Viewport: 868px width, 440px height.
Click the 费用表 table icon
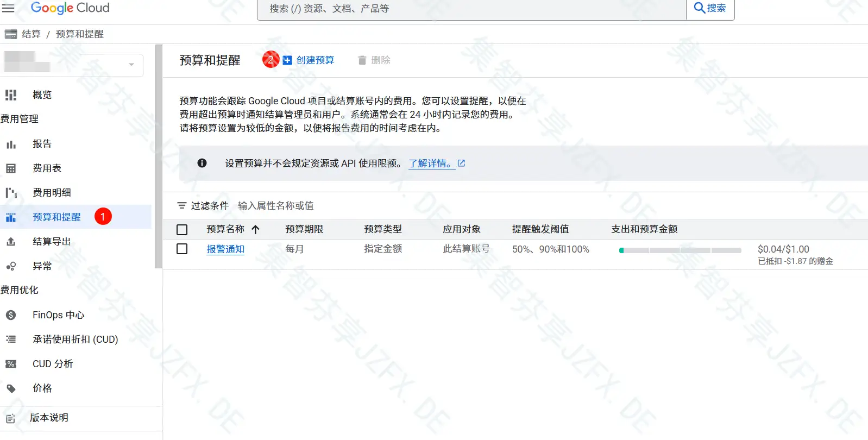11,168
